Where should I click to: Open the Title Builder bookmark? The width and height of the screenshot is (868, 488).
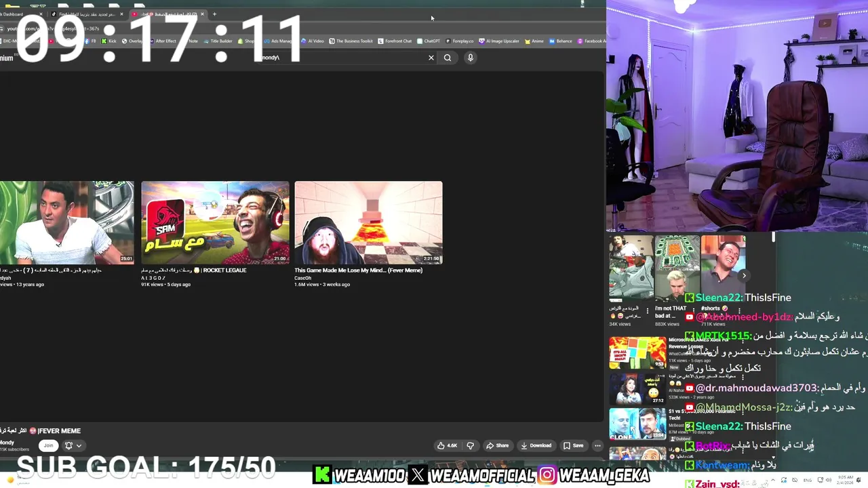[x=218, y=41]
